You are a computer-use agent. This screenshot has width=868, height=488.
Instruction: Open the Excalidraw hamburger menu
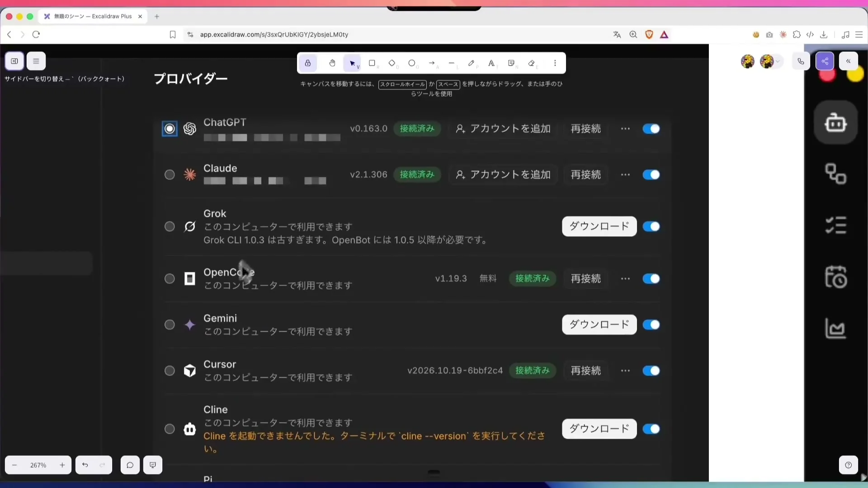point(36,61)
